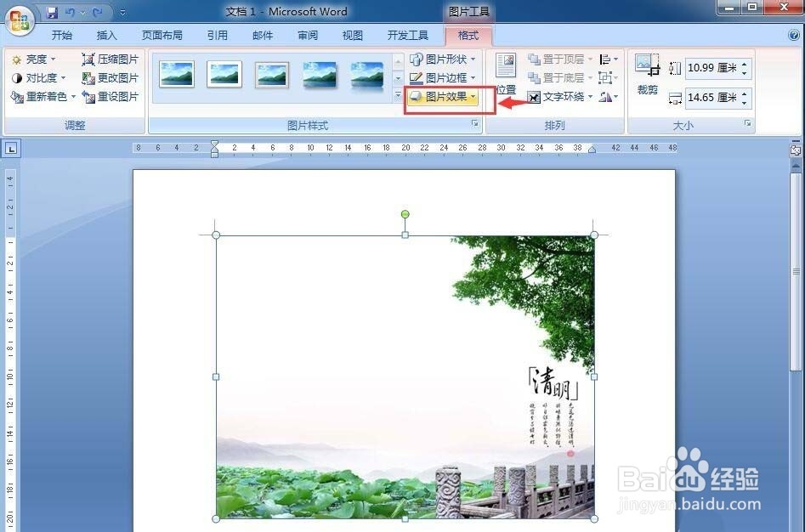Decrease picture width with down stepper
This screenshot has height=532, width=805.
click(x=745, y=103)
